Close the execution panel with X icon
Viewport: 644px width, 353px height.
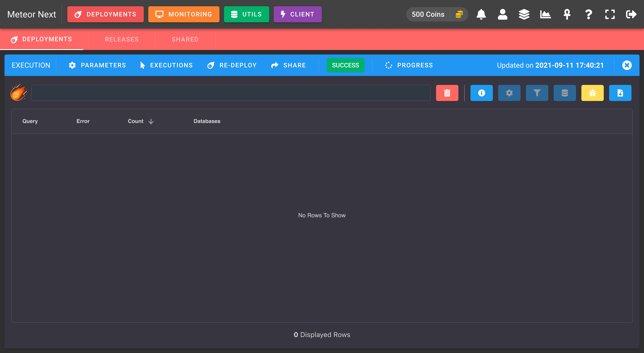[x=627, y=65]
